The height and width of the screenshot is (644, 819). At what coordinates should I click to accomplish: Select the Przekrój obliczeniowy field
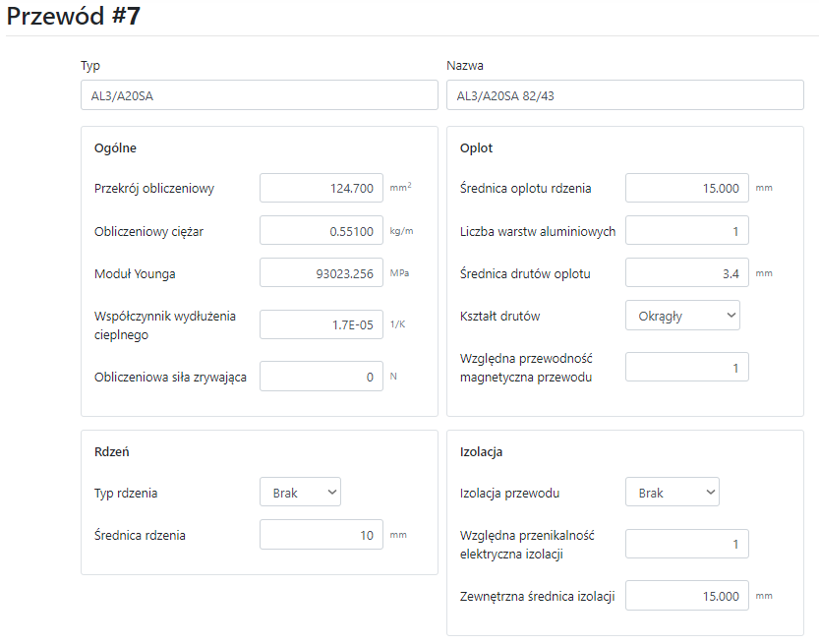[x=322, y=188]
